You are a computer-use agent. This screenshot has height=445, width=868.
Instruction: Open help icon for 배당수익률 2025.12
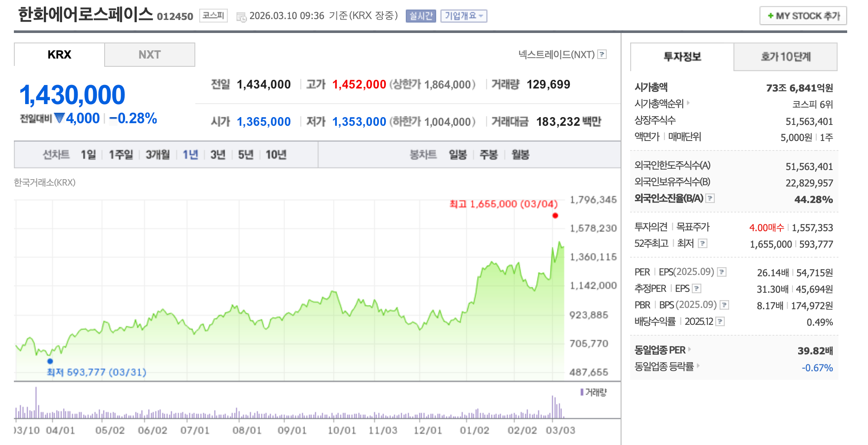(x=720, y=321)
